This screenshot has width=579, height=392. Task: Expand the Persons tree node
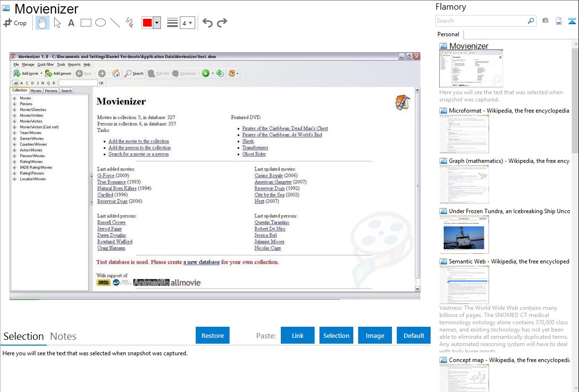pos(14,104)
